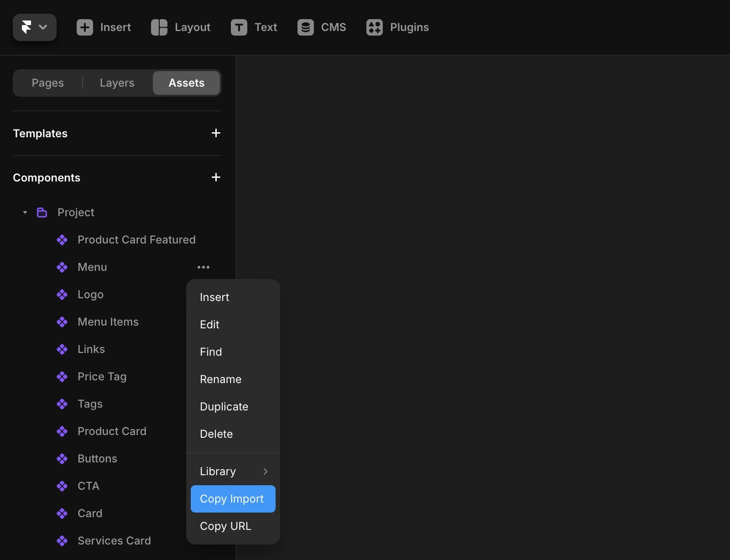Click the Buttons component icon

point(62,459)
